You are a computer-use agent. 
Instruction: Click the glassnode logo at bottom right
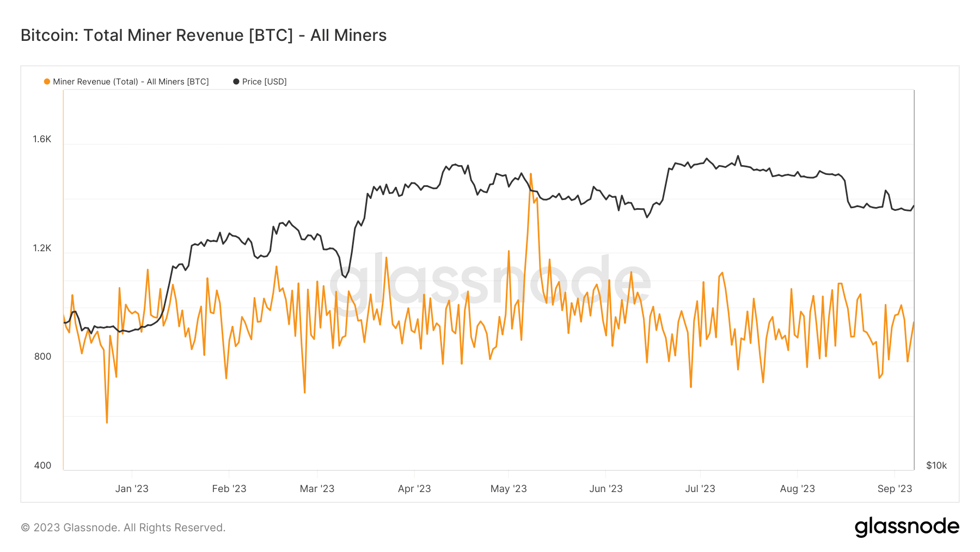(x=906, y=526)
